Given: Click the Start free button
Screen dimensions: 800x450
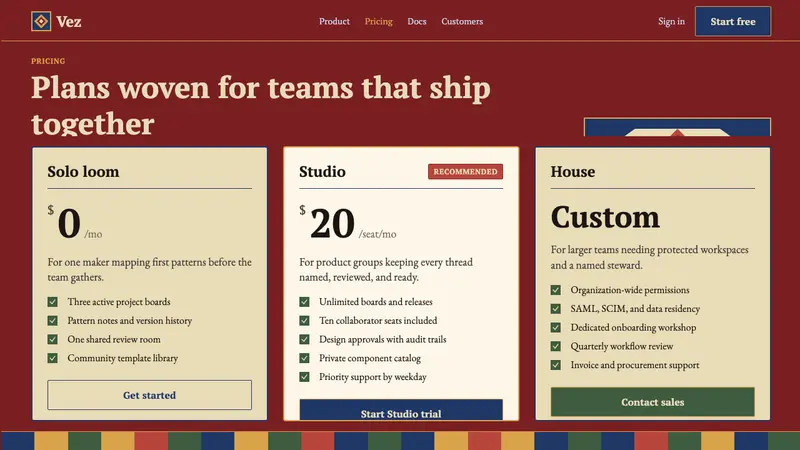Looking at the screenshot, I should point(733,21).
